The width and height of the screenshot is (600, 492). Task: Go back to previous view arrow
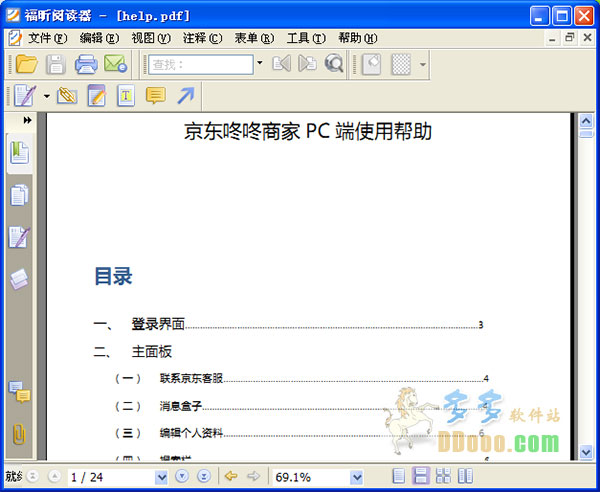[231, 477]
